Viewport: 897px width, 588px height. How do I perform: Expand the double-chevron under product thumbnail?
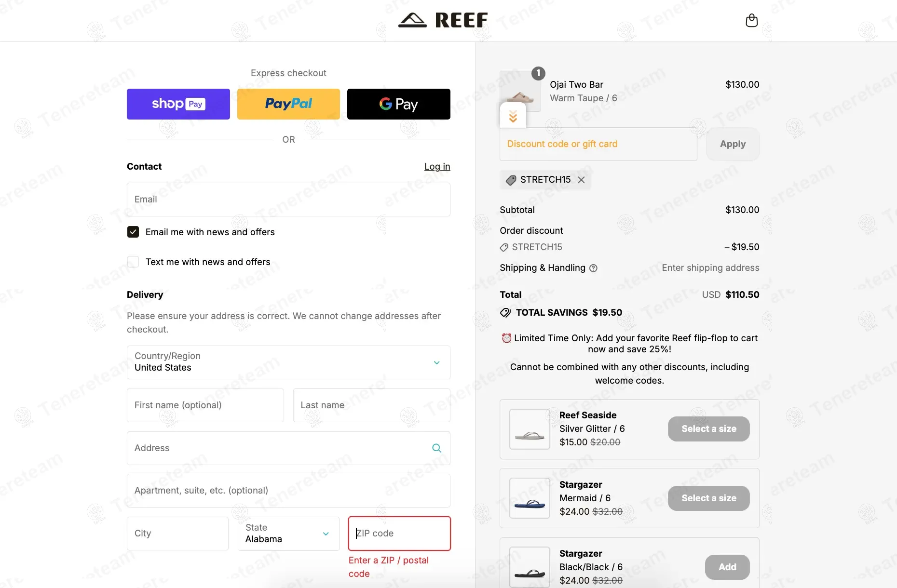pos(513,116)
